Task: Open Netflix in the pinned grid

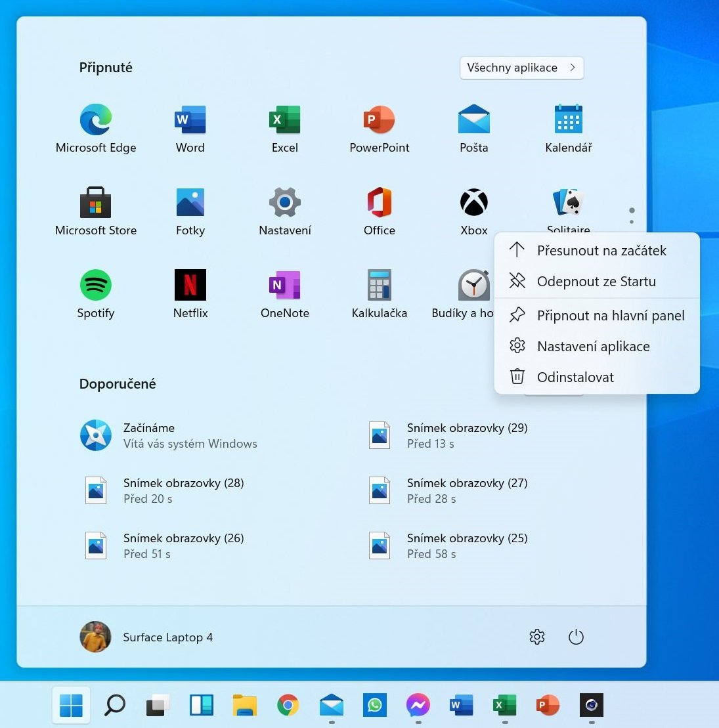Action: tap(190, 294)
